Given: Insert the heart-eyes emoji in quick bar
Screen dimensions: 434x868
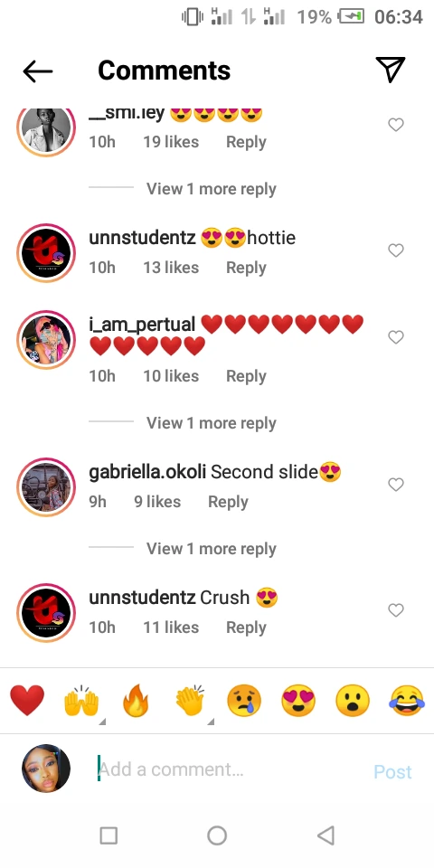Looking at the screenshot, I should pyautogui.click(x=298, y=701).
